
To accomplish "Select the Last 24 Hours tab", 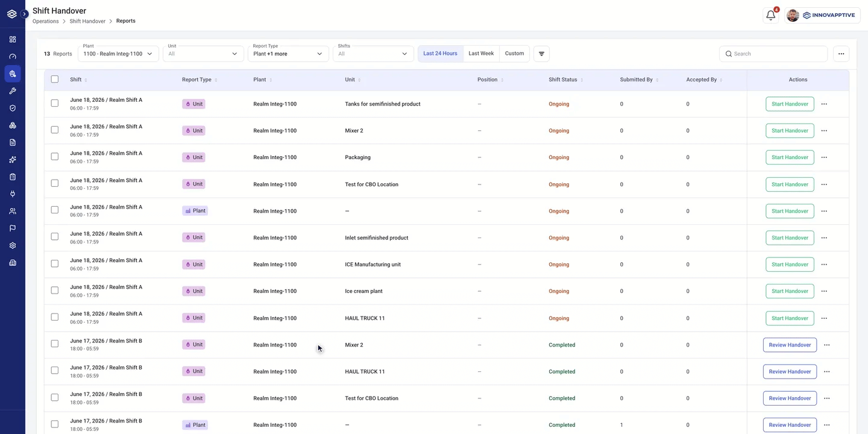I will (441, 54).
